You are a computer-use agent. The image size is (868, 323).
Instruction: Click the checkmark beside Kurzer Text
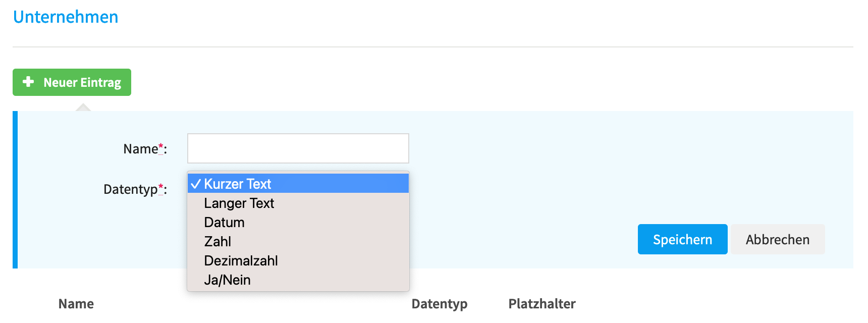click(196, 184)
